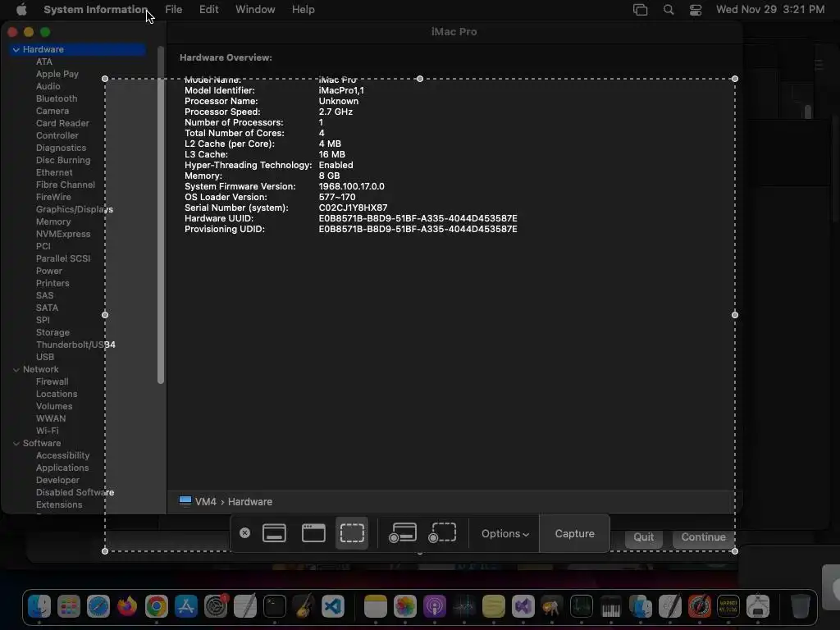Open Trash in the Dock
Viewport: 840px width, 630px height.
coord(801,606)
